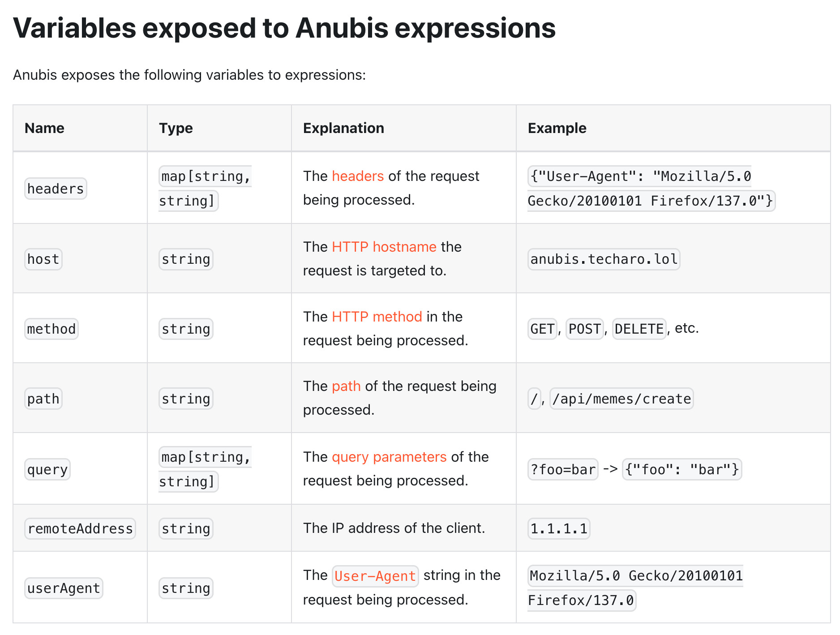Click the 1.1.1.1 example IP address
This screenshot has width=840, height=635.
click(559, 529)
